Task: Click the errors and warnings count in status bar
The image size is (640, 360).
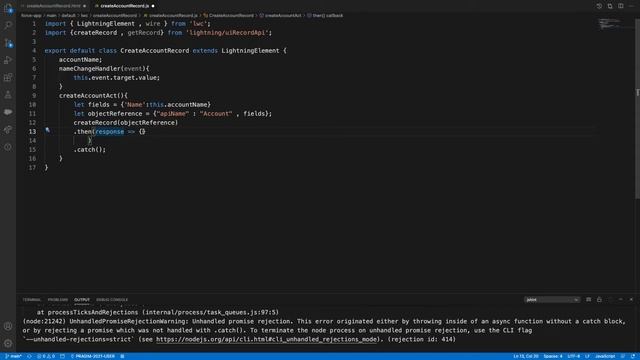Action: tap(46, 356)
